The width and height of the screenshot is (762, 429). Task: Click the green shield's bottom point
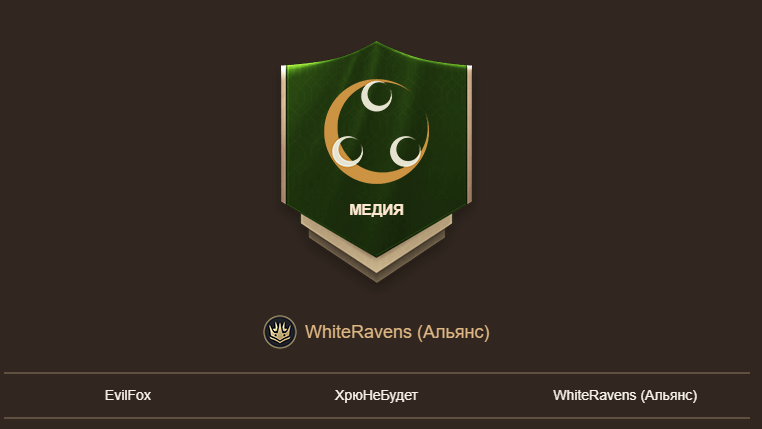pos(377,254)
